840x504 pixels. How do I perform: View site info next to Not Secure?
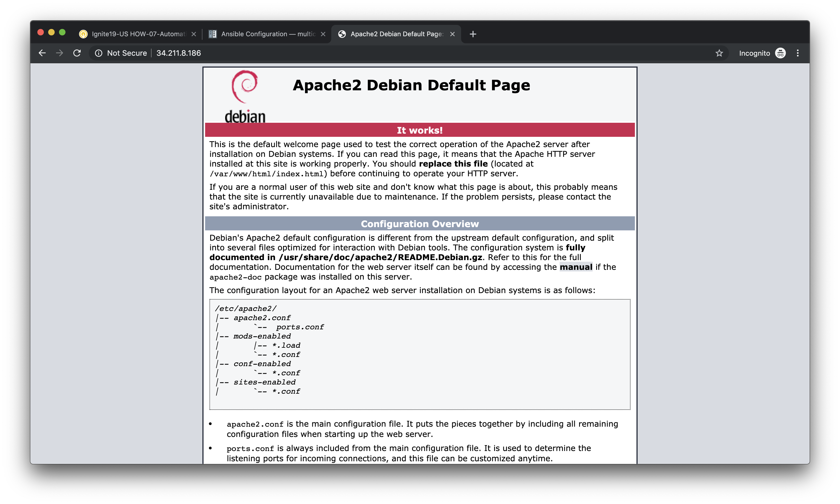[99, 53]
